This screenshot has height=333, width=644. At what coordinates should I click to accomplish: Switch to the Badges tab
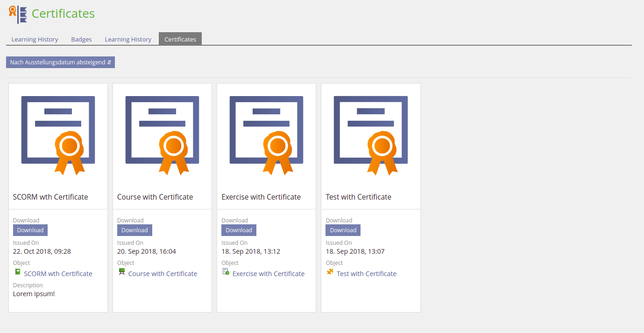pyautogui.click(x=81, y=40)
